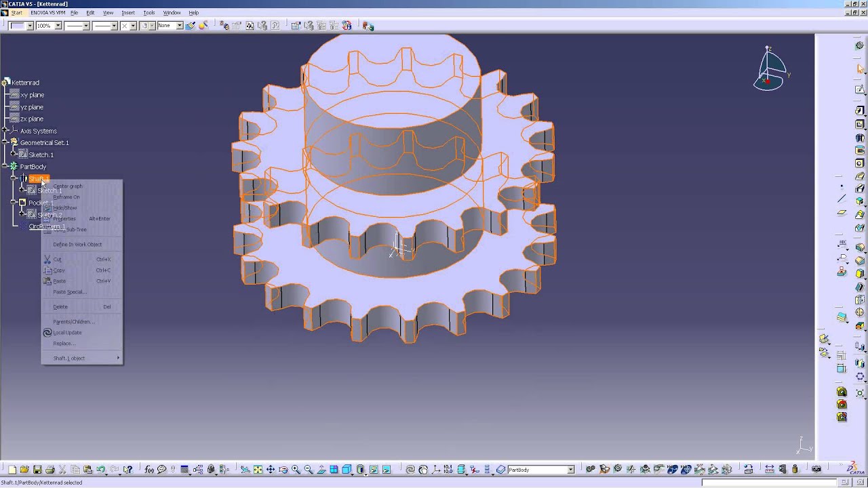Open the File menu
The height and width of the screenshot is (488, 868).
(74, 13)
